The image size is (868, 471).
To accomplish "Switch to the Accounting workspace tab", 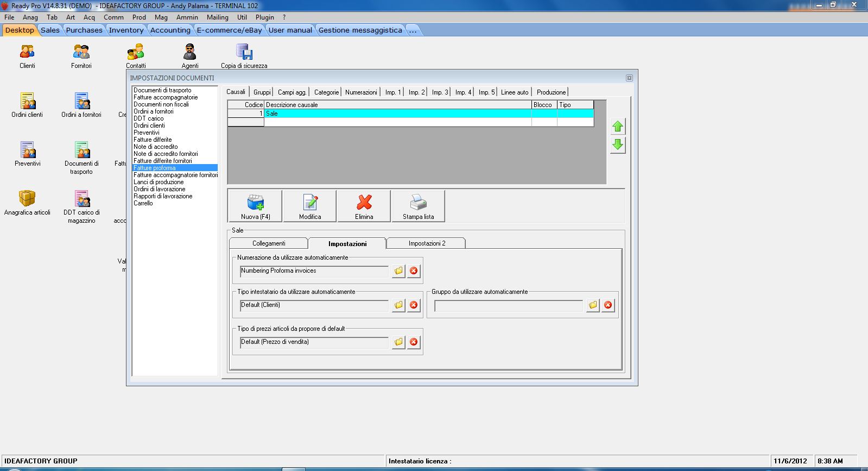I will coord(170,30).
